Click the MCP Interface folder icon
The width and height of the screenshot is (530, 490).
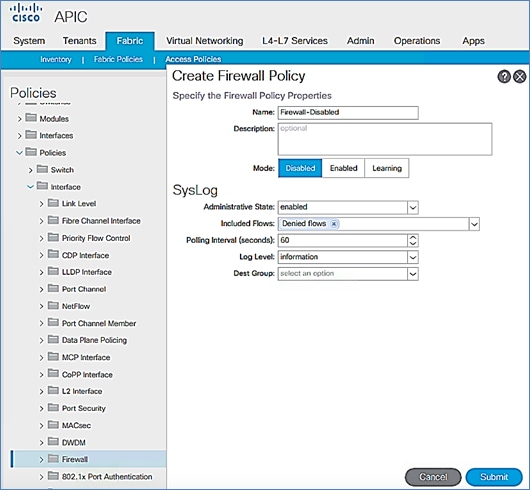[53, 357]
